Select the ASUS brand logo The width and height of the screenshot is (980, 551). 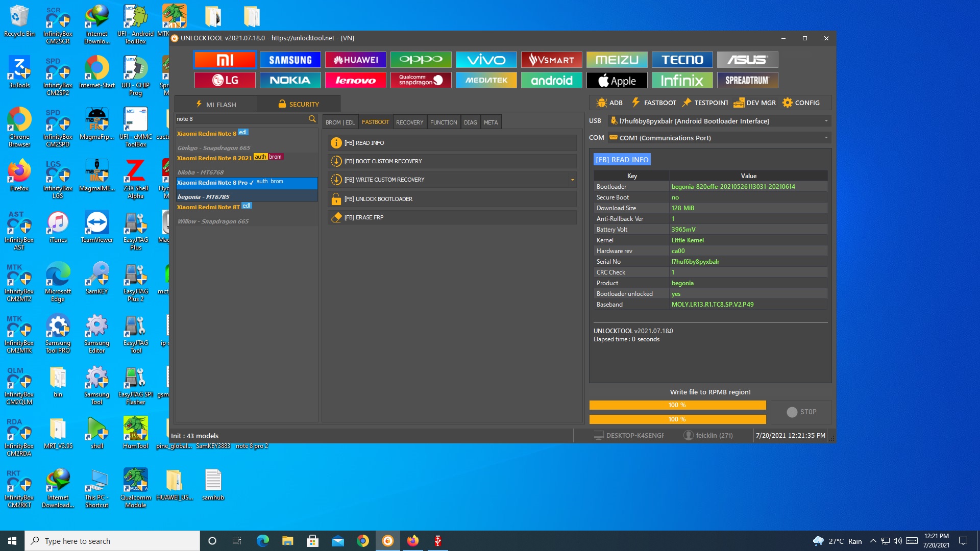pyautogui.click(x=747, y=60)
